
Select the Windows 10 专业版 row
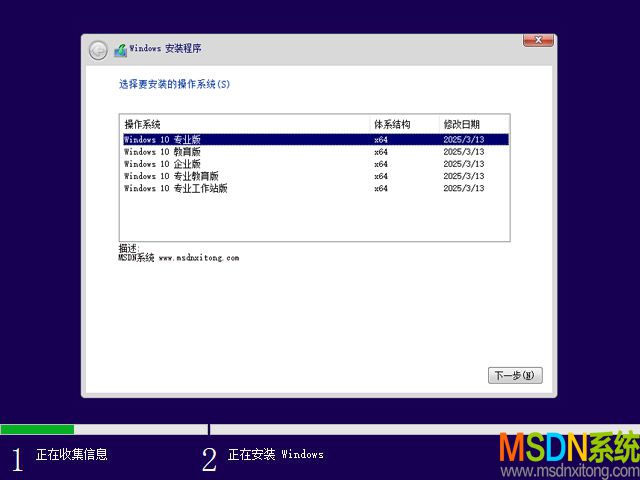[316, 140]
